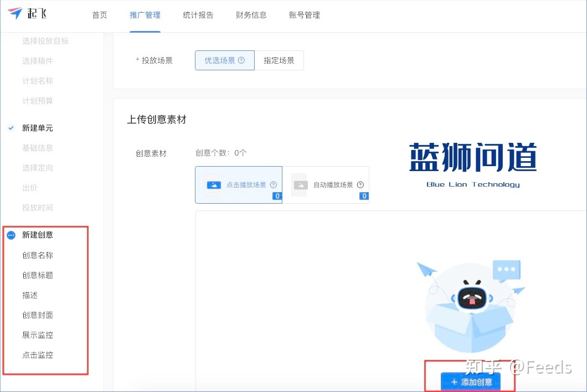
Task: Click the 起飞 paper plane logo
Action: pos(15,14)
